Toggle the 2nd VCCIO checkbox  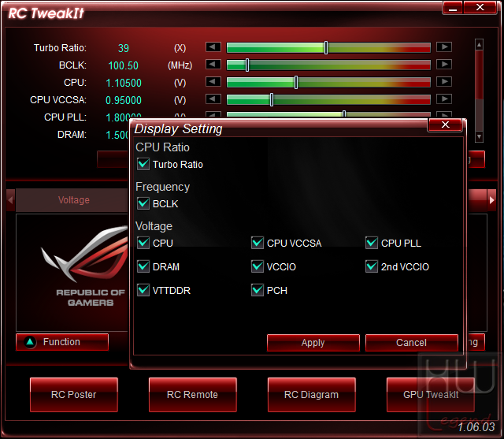pyautogui.click(x=372, y=266)
